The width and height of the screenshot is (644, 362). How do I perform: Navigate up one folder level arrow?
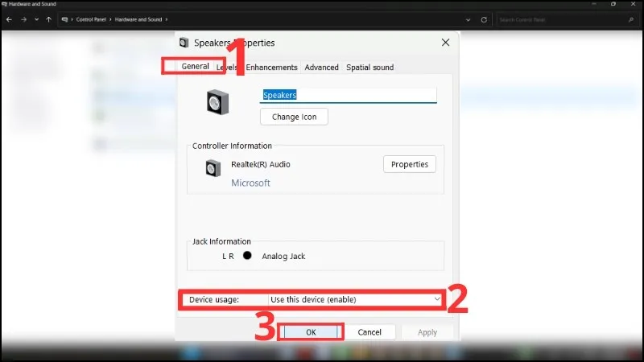50,19
